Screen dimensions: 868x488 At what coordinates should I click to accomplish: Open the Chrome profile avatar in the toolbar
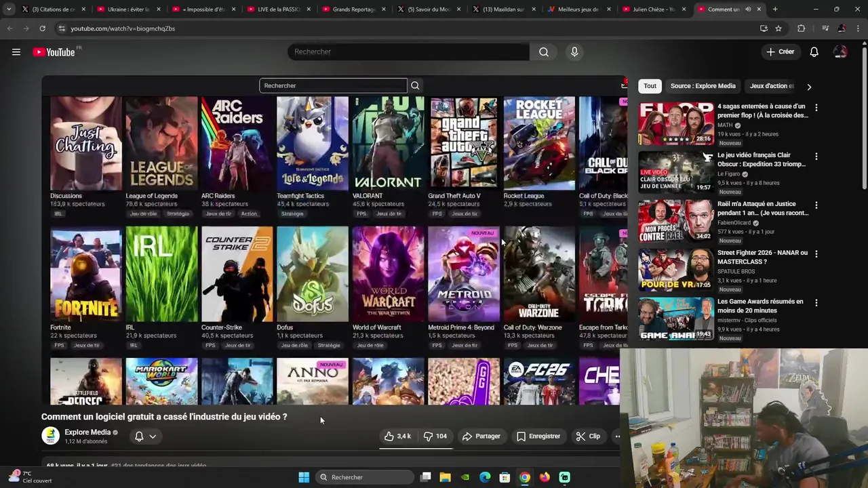(842, 28)
